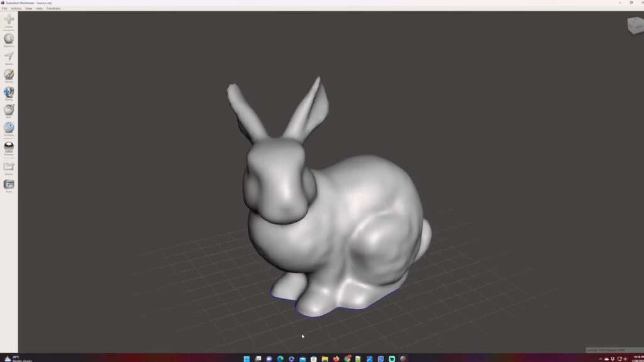Open the Shaders palette
The width and height of the screenshot is (644, 362).
[9, 148]
